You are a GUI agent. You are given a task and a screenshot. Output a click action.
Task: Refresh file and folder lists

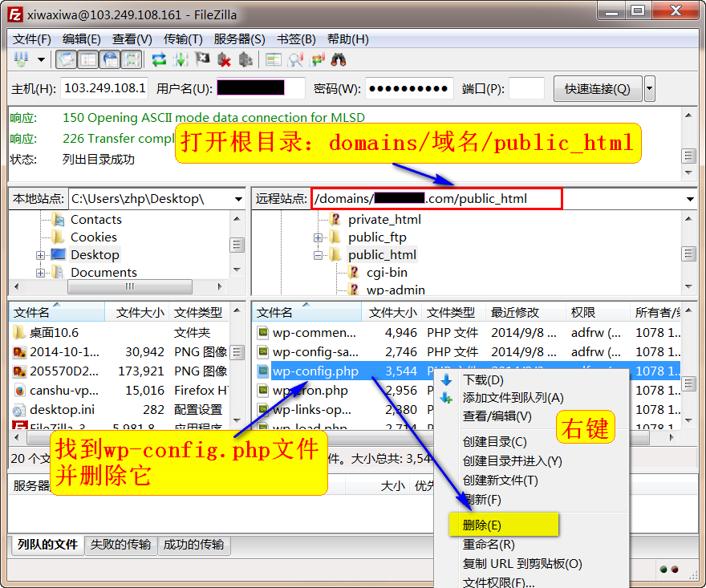point(159,59)
